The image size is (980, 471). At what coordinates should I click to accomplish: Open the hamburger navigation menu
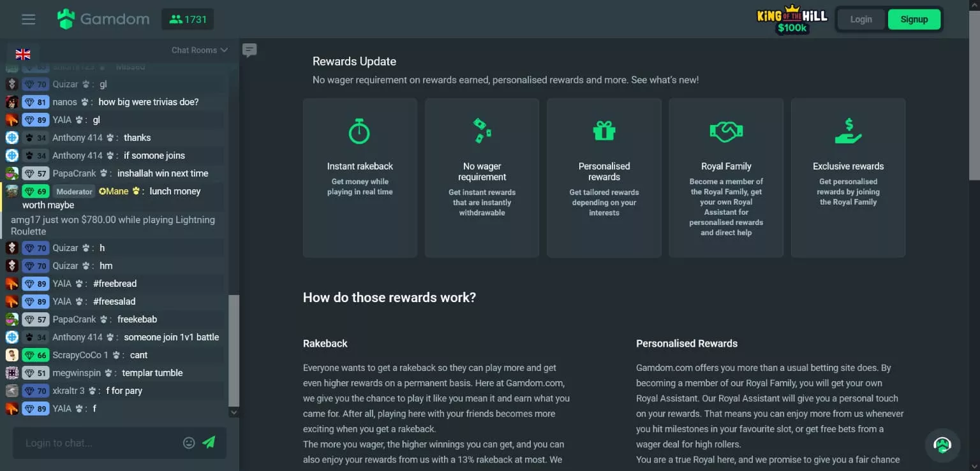[x=28, y=19]
